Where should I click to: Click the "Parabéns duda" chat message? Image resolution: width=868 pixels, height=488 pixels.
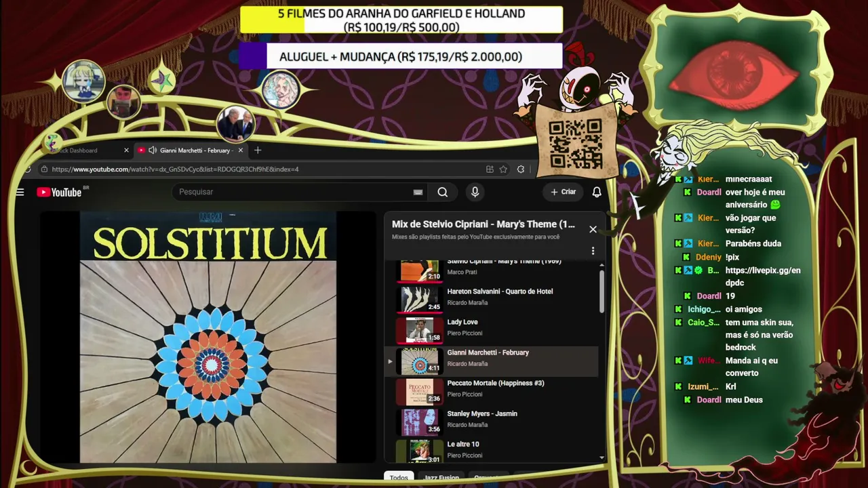pos(753,244)
